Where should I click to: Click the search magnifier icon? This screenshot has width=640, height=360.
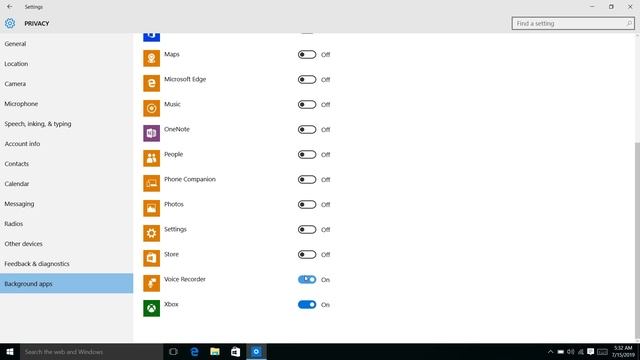click(629, 24)
